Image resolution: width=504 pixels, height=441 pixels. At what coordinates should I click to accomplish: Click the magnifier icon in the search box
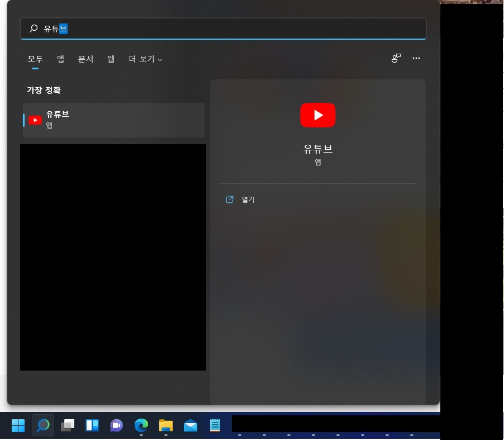click(x=34, y=29)
